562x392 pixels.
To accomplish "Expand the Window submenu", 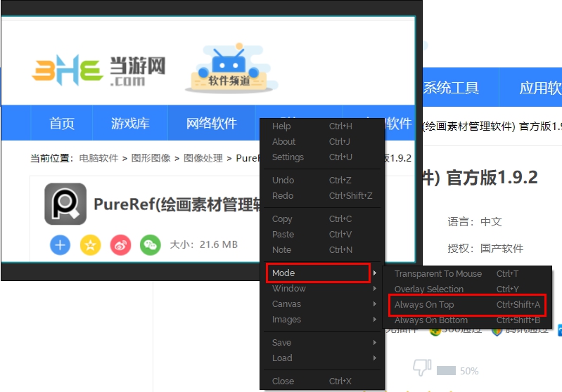I will [322, 288].
